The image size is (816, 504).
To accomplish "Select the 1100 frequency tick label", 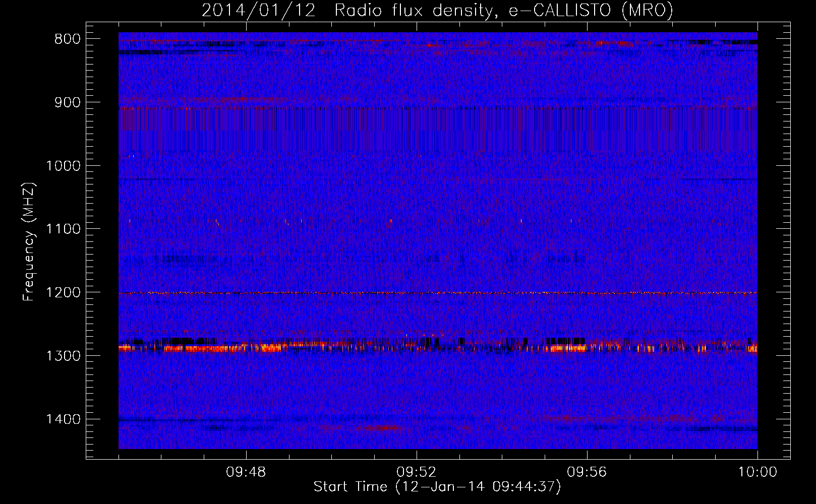I will click(63, 229).
